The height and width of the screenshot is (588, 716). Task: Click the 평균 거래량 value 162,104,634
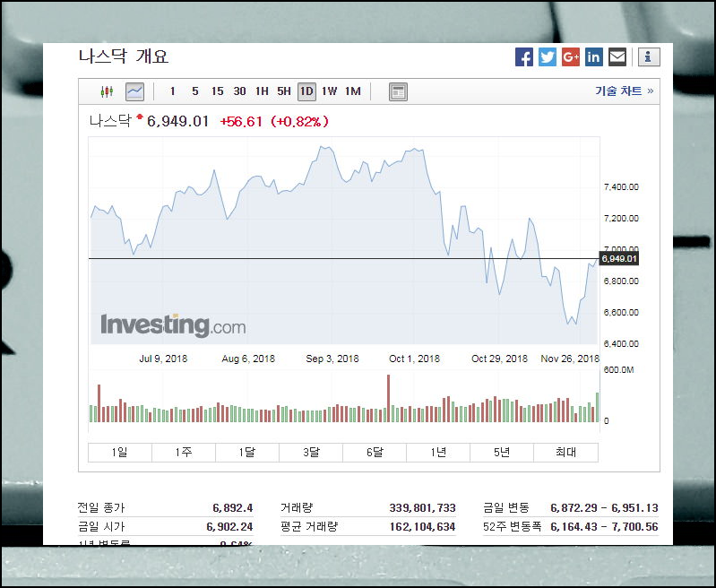[x=422, y=527]
